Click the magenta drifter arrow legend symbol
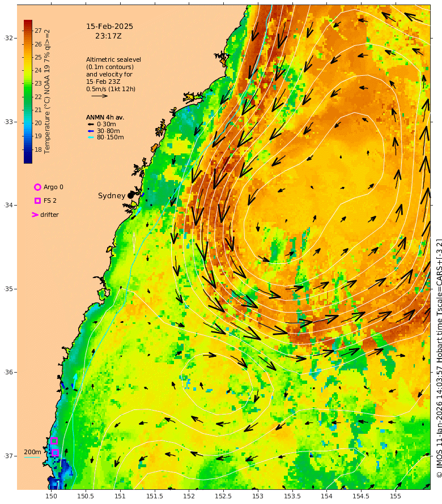The width and height of the screenshot is (442, 504). tap(35, 215)
